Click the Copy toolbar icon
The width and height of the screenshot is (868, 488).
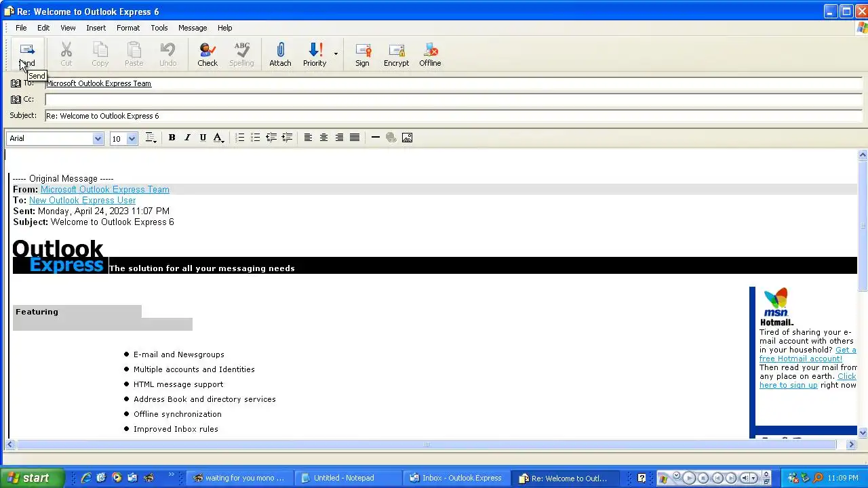coord(100,55)
